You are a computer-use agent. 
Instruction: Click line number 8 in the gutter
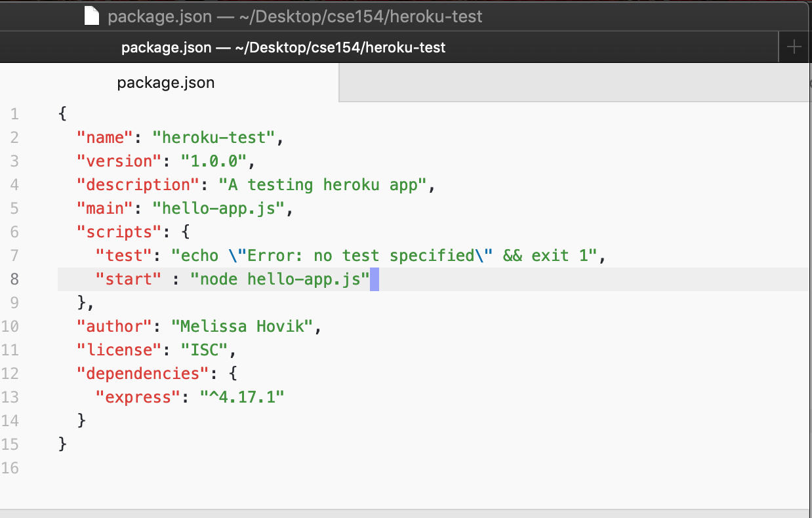click(x=14, y=279)
